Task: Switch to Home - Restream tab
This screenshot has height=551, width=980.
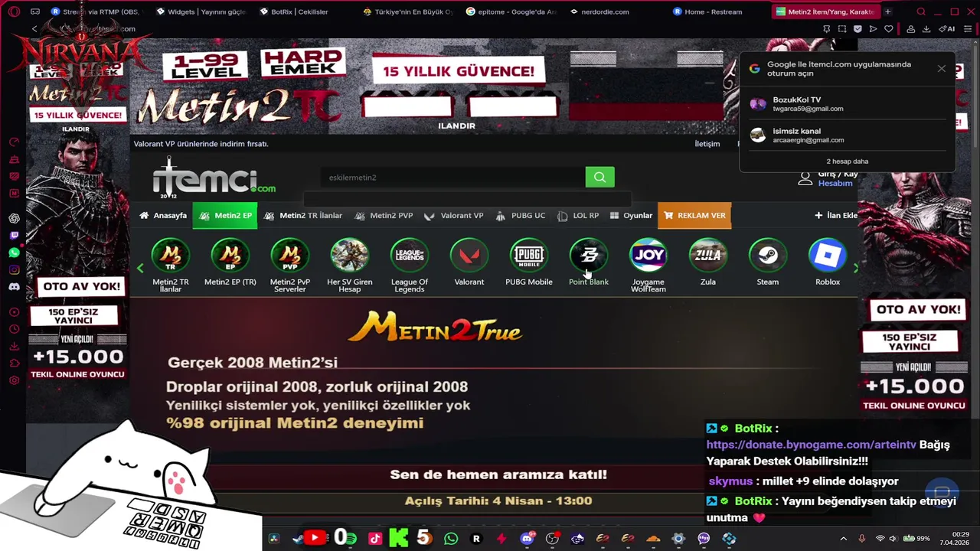Action: [x=712, y=11]
